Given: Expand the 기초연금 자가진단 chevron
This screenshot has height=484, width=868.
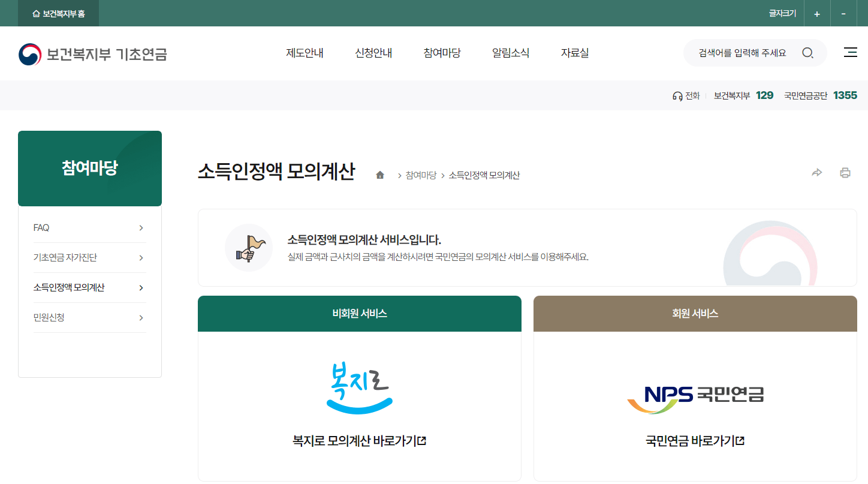Looking at the screenshot, I should [141, 257].
